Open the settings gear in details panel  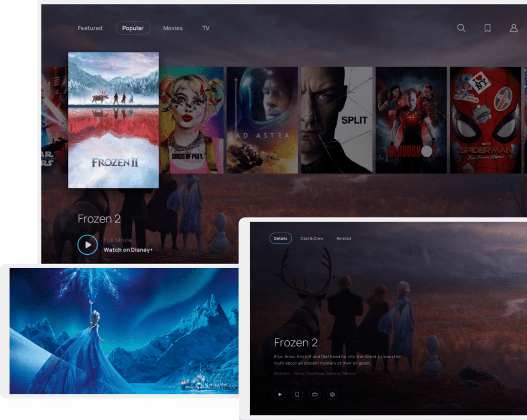[x=332, y=394]
